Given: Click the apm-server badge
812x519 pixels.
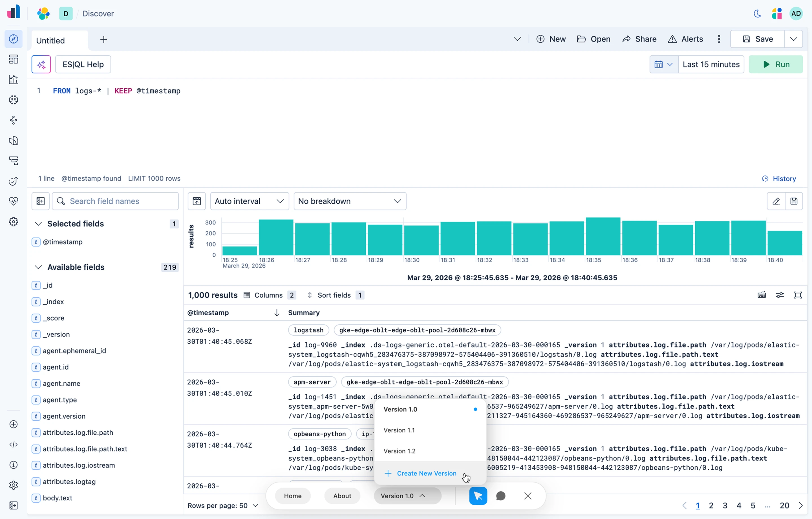Looking at the screenshot, I should 312,382.
